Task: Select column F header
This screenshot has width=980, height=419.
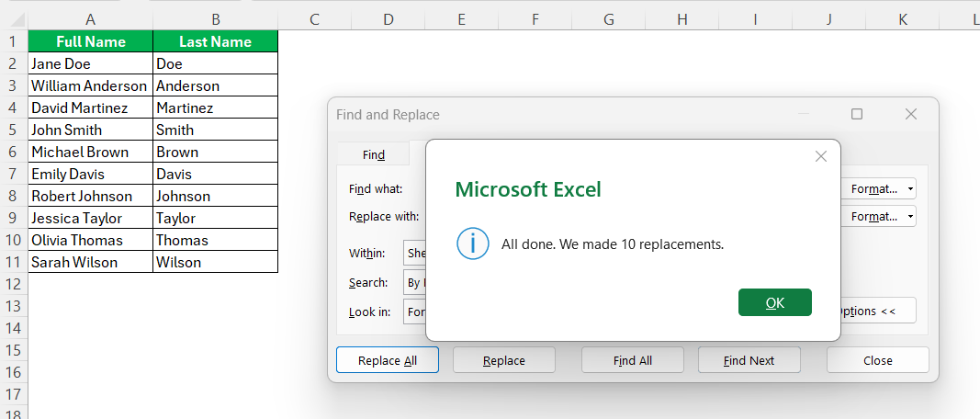Action: coord(535,20)
